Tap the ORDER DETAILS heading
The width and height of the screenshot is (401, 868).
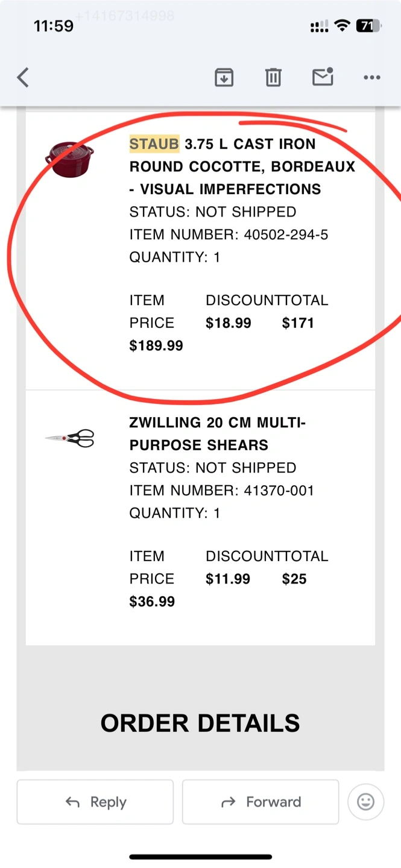click(x=200, y=723)
